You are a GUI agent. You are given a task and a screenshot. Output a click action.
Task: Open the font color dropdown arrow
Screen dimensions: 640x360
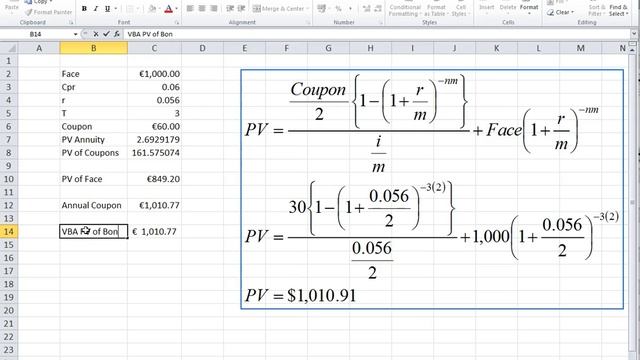click(x=176, y=8)
